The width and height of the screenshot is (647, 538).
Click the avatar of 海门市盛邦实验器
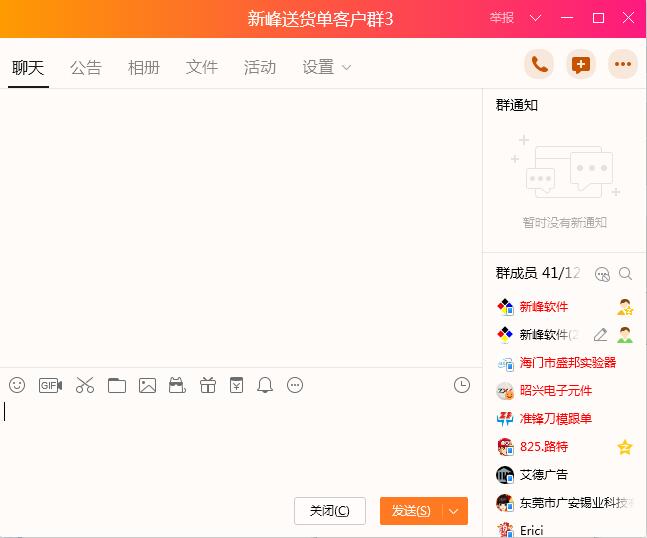click(505, 363)
